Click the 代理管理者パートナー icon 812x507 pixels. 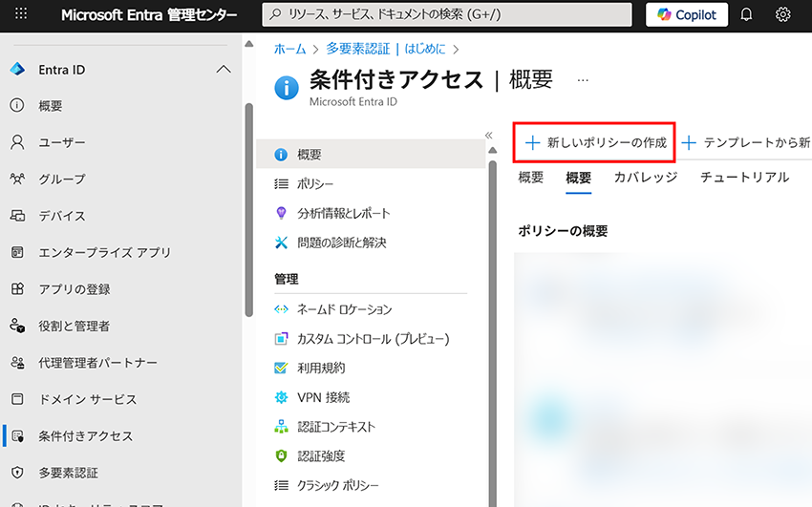pos(17,363)
